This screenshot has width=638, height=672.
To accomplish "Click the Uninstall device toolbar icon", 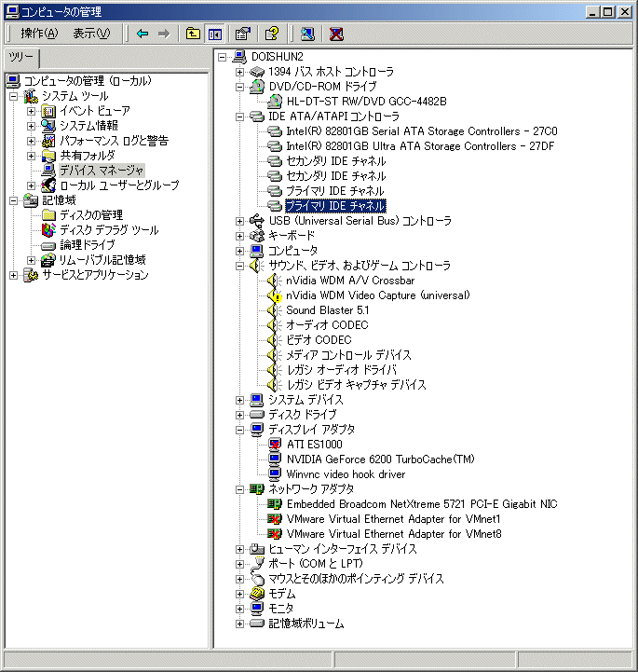I will coord(336,34).
